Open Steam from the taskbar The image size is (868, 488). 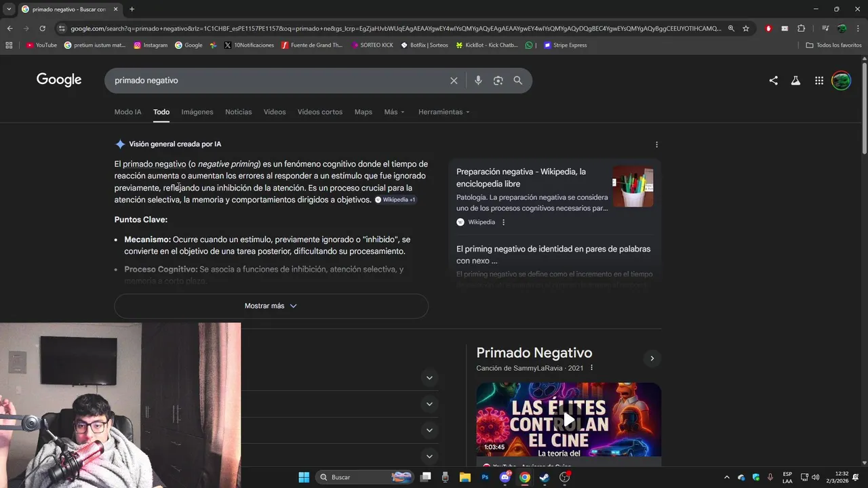[x=545, y=477]
